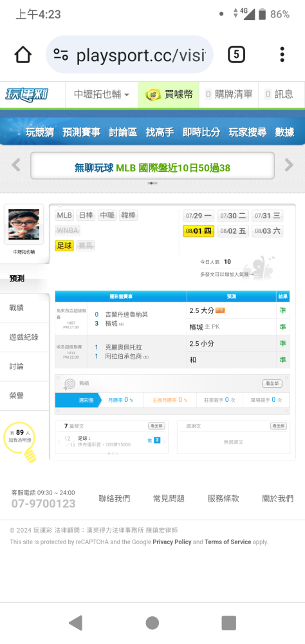Open the 聯絡我們 footer link
305x644 pixels.
pyautogui.click(x=115, y=498)
